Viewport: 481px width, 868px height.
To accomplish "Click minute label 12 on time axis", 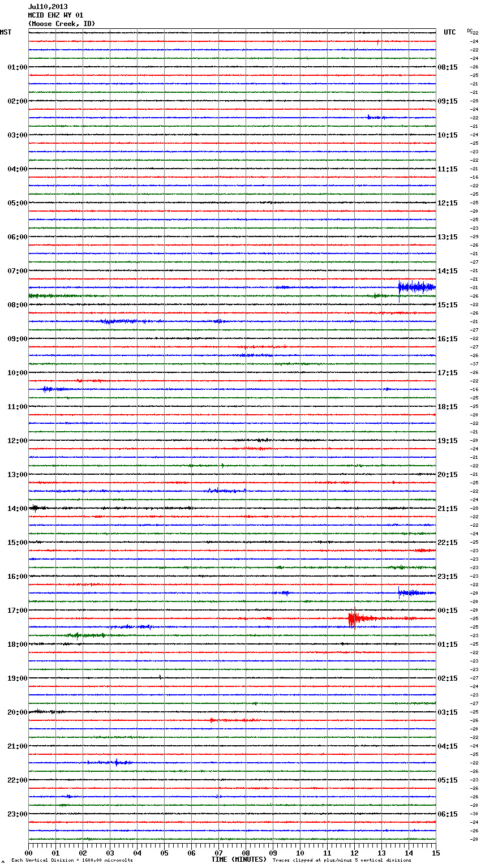I will tap(355, 853).
